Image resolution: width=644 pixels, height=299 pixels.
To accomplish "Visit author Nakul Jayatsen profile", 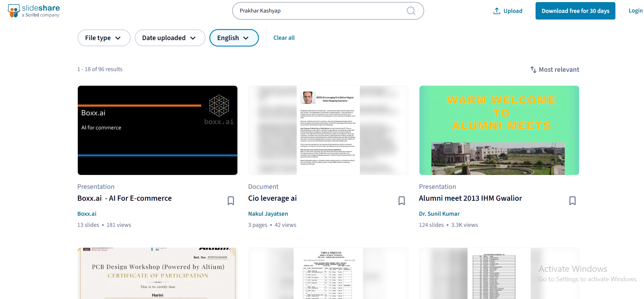I will click(x=268, y=214).
